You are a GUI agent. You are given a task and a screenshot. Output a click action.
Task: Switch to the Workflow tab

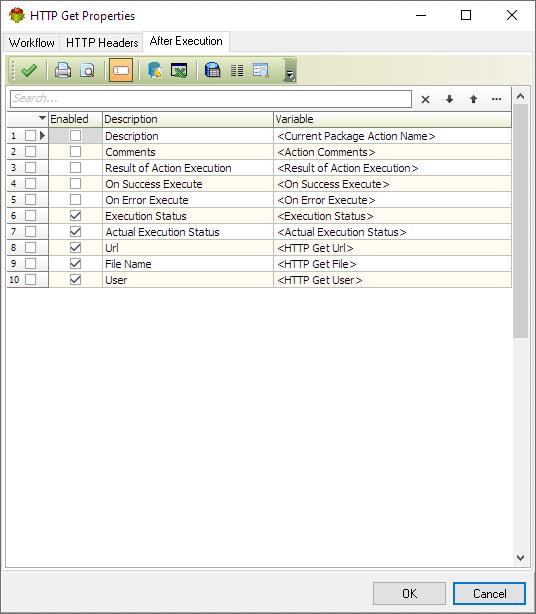(31, 43)
